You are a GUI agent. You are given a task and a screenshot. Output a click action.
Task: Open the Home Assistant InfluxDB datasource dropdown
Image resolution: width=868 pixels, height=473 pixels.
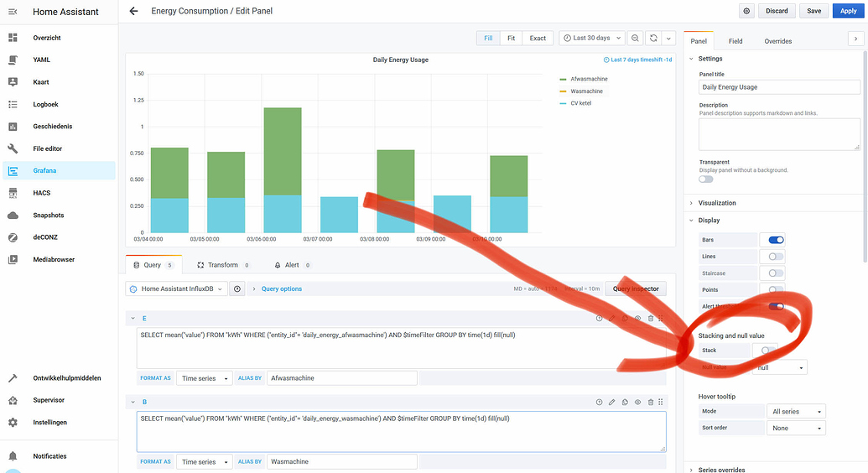point(176,288)
